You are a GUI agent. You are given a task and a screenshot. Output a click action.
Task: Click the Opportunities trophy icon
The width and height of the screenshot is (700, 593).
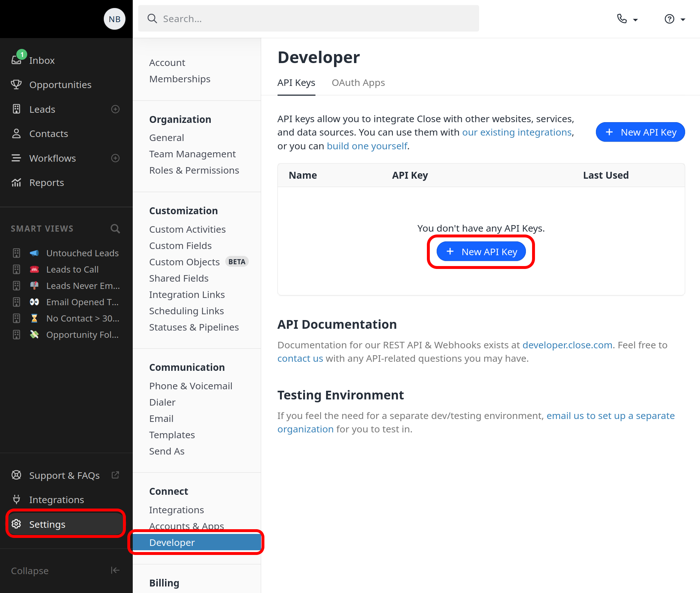(x=16, y=84)
